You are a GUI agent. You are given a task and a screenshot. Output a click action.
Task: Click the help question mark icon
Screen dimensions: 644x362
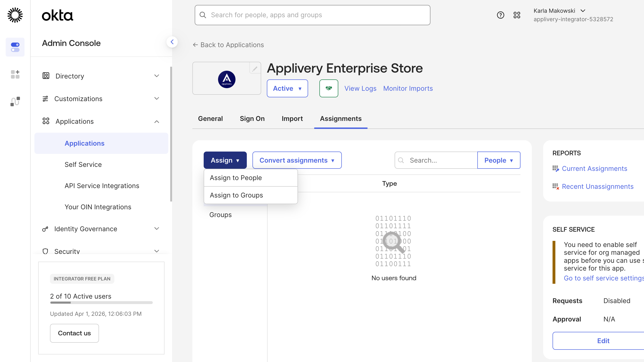coord(500,15)
